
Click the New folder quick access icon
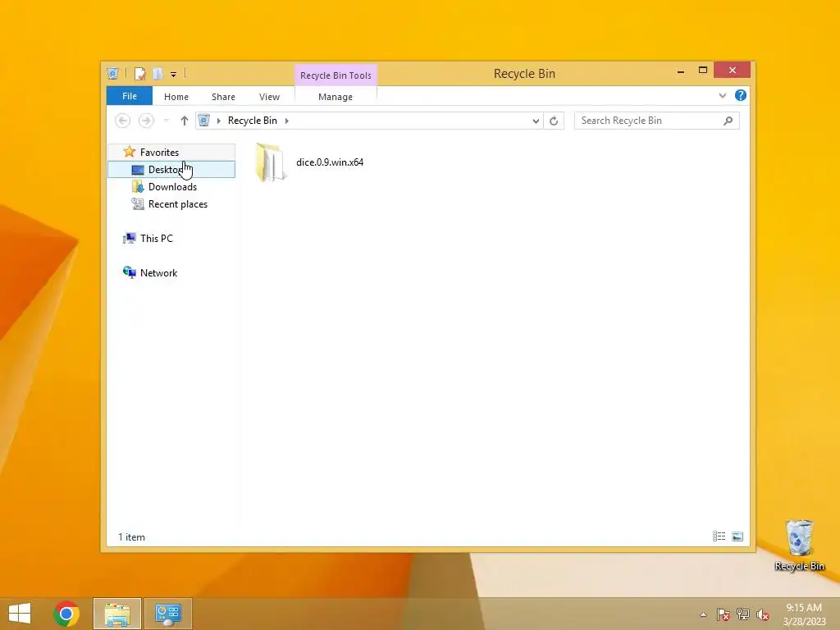tap(157, 73)
